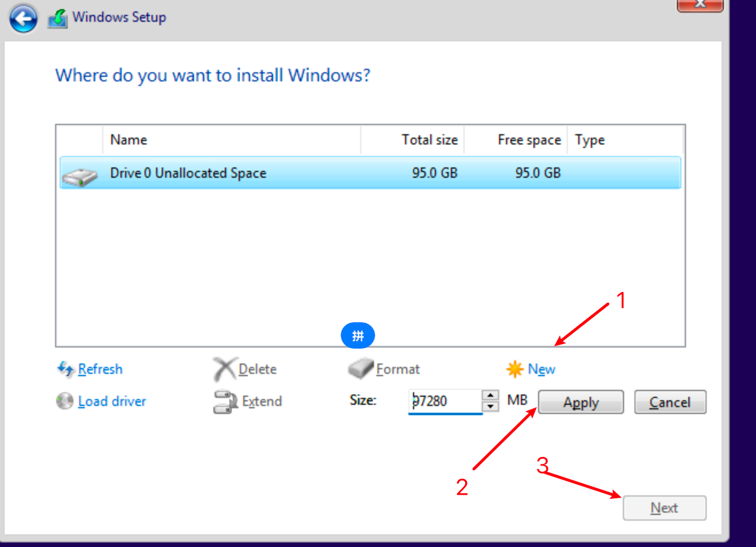Screen dimensions: 756x547
Task: Click the 95.0 GB total size cell
Action: (435, 173)
